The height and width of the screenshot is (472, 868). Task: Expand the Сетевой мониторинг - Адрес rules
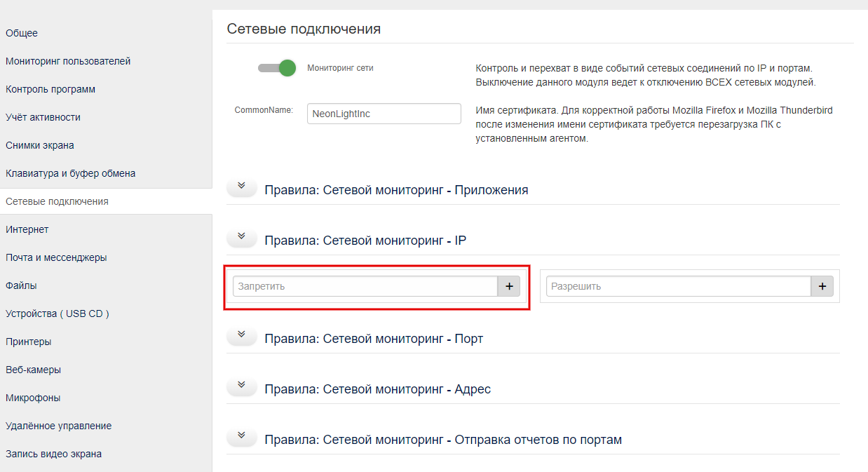tap(241, 386)
